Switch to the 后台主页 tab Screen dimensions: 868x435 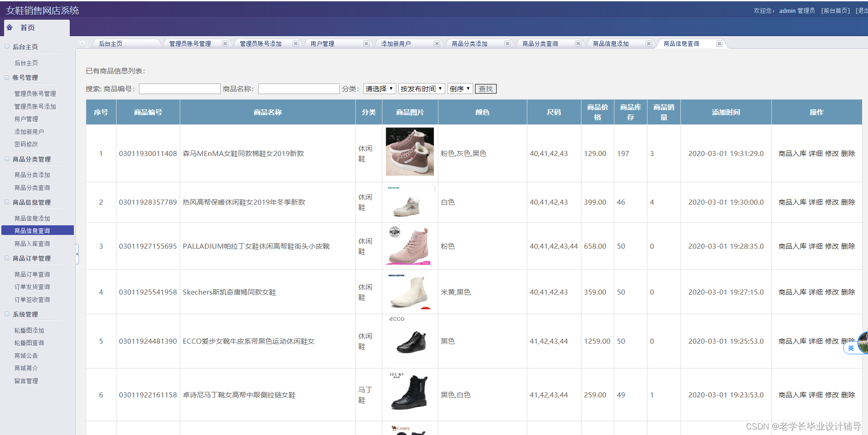[112, 43]
